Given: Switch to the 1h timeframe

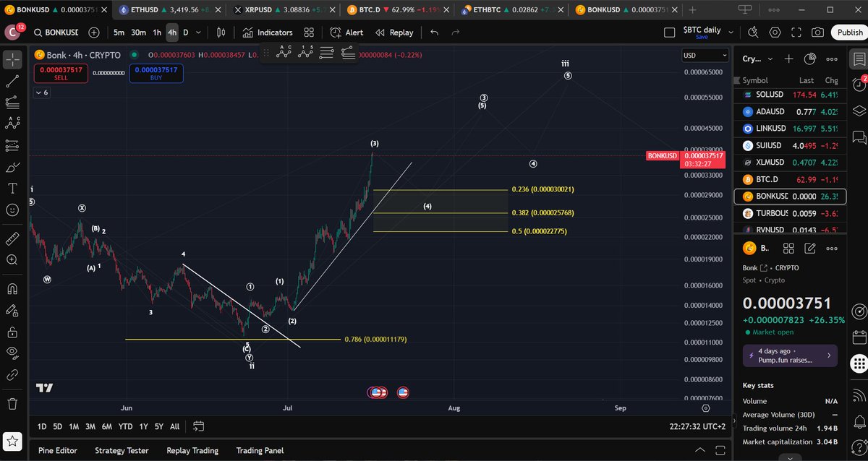Looking at the screenshot, I should pos(157,33).
